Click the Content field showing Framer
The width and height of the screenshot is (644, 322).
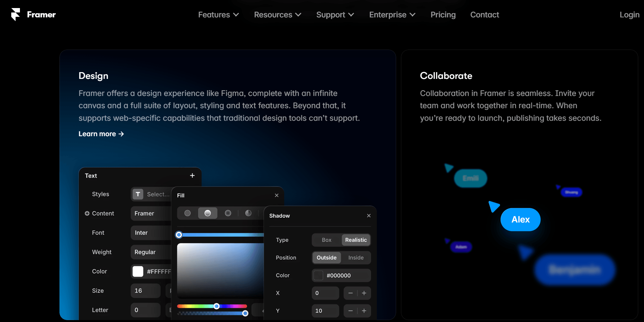click(151, 213)
